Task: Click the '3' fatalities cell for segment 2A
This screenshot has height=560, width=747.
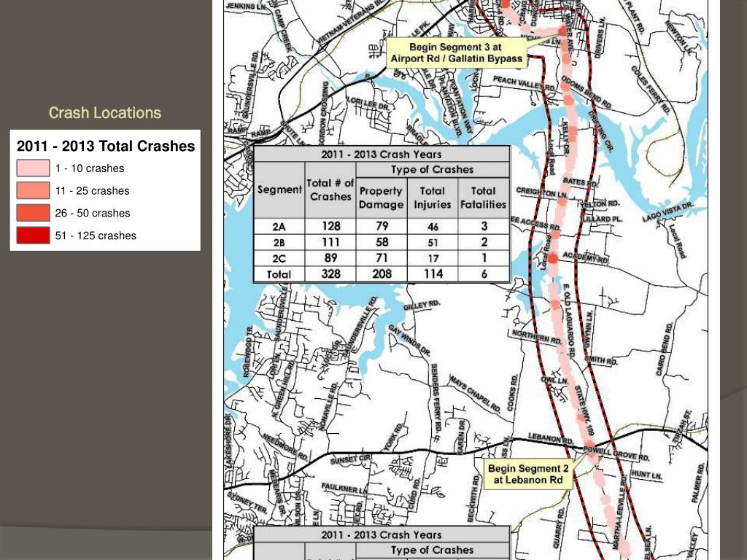Action: coord(484,226)
